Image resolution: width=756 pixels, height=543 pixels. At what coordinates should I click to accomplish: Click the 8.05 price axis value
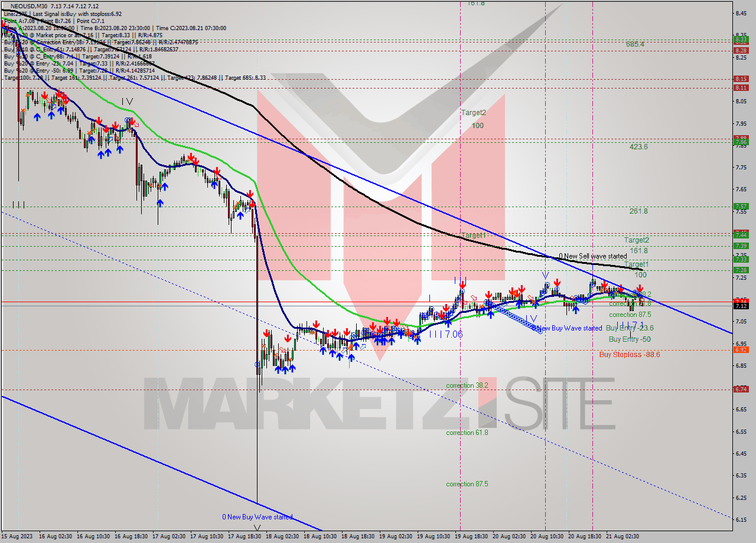click(x=742, y=101)
